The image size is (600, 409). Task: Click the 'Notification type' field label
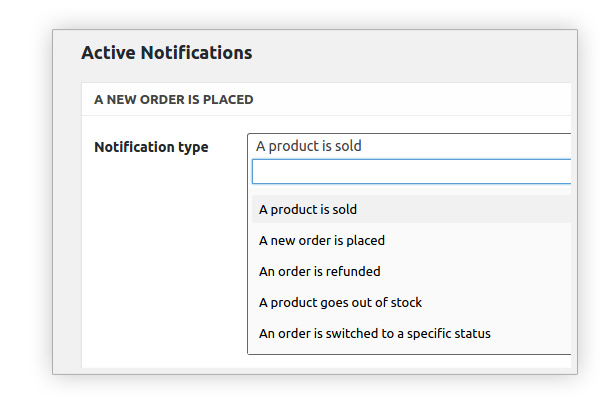click(x=151, y=147)
